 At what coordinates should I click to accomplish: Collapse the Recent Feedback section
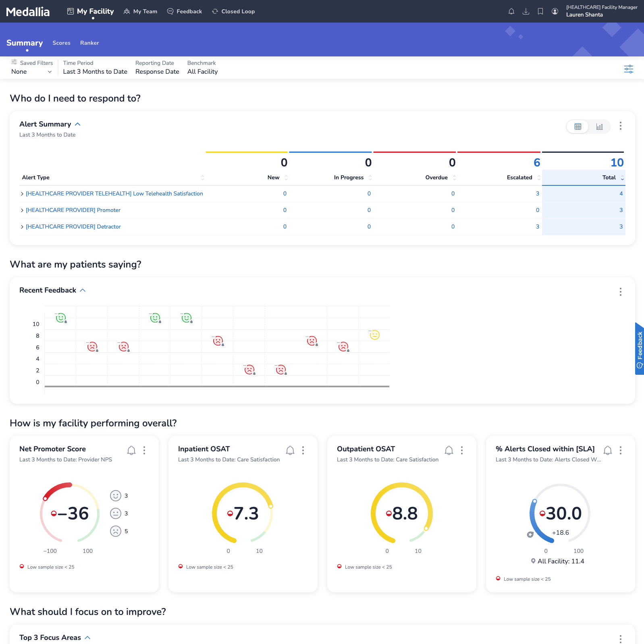[x=83, y=290]
